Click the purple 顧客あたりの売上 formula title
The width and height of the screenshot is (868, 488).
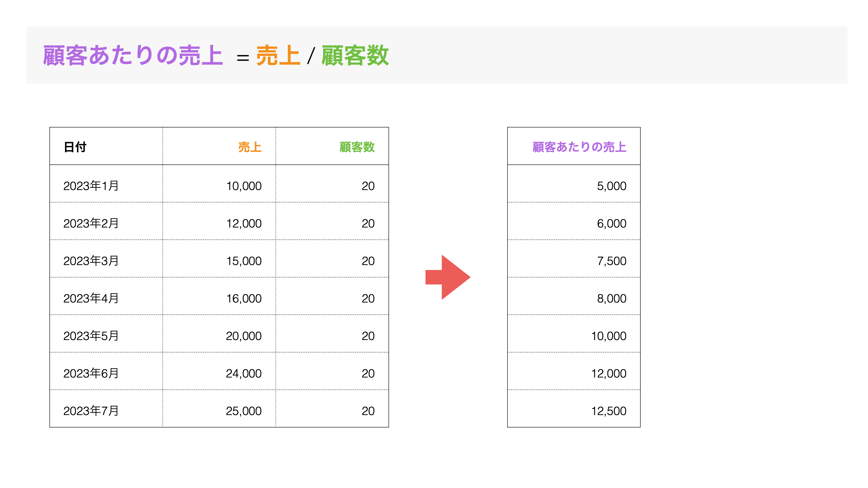pos(133,55)
